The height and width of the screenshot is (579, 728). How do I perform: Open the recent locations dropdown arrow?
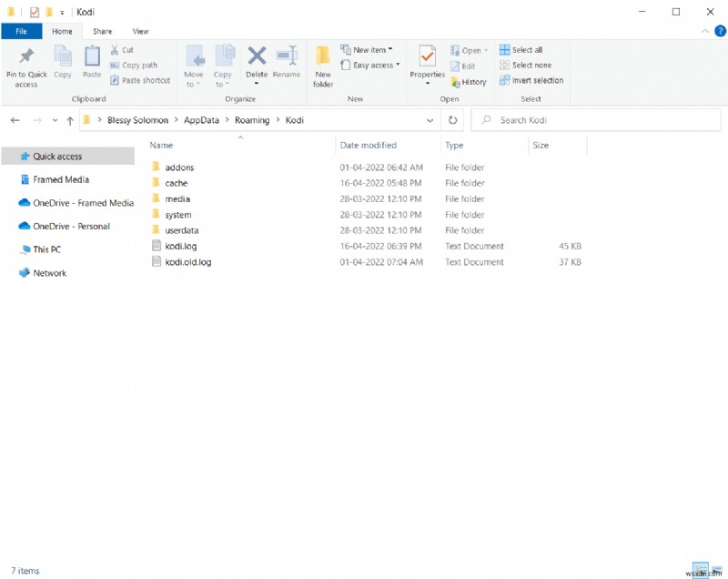point(55,120)
